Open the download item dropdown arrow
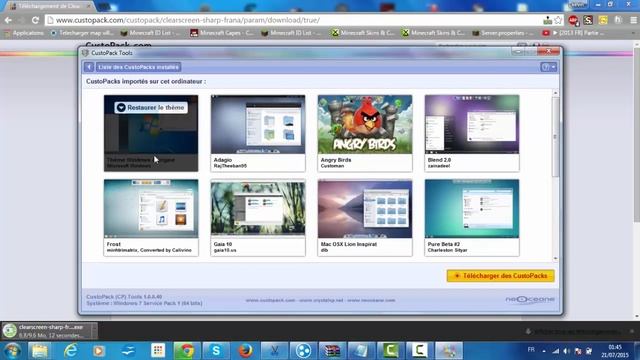Image resolution: width=640 pixels, height=360 pixels. point(94,331)
